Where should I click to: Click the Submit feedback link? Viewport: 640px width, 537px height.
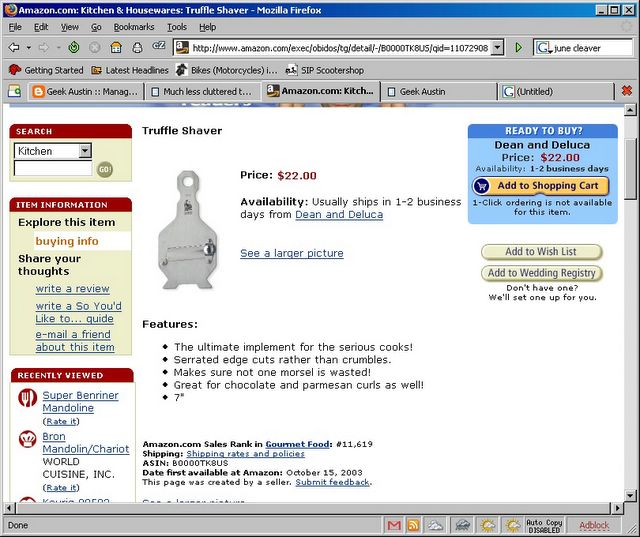coord(333,482)
